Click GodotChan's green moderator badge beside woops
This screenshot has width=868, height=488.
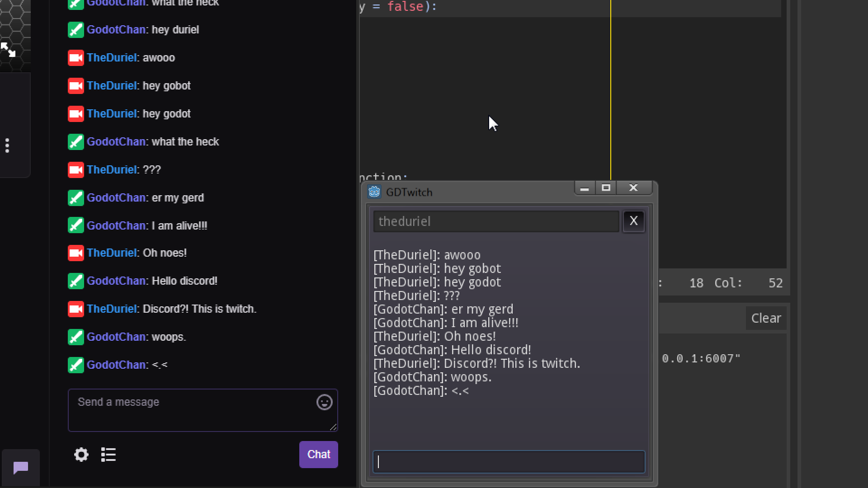76,337
